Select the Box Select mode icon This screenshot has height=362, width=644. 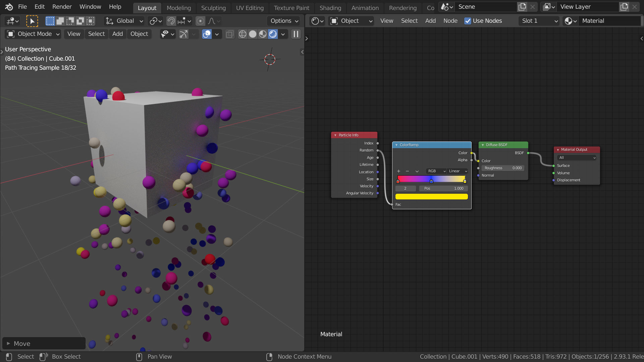(50, 21)
